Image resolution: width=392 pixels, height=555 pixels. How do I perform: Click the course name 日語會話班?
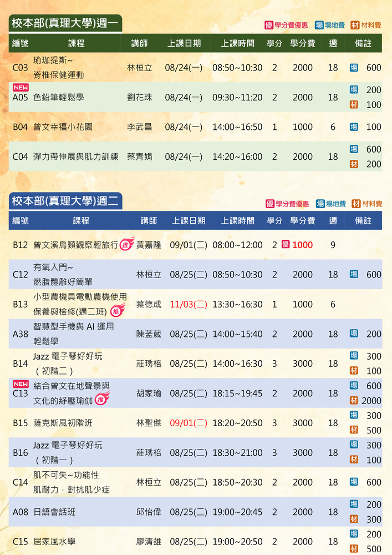pyautogui.click(x=54, y=512)
